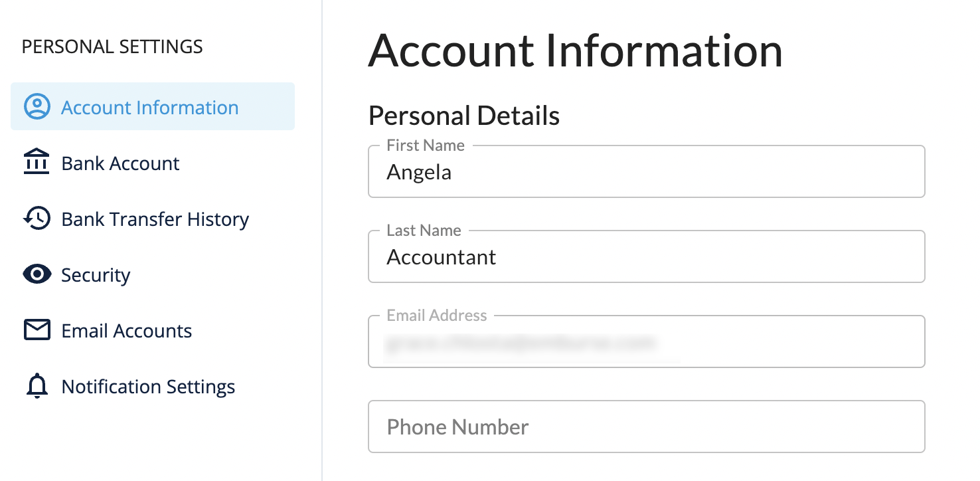The image size is (980, 481).
Task: Open the Notification Settings label
Action: click(148, 387)
